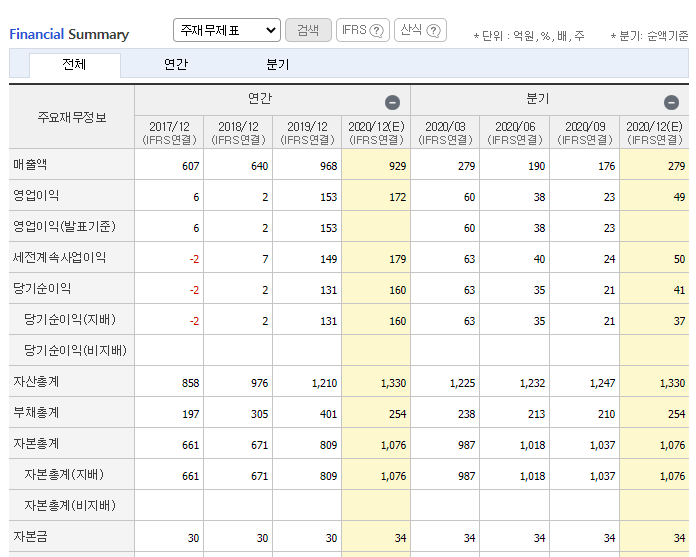
Task: Click the 당기순이익(비지배) row label
Action: coord(75,351)
